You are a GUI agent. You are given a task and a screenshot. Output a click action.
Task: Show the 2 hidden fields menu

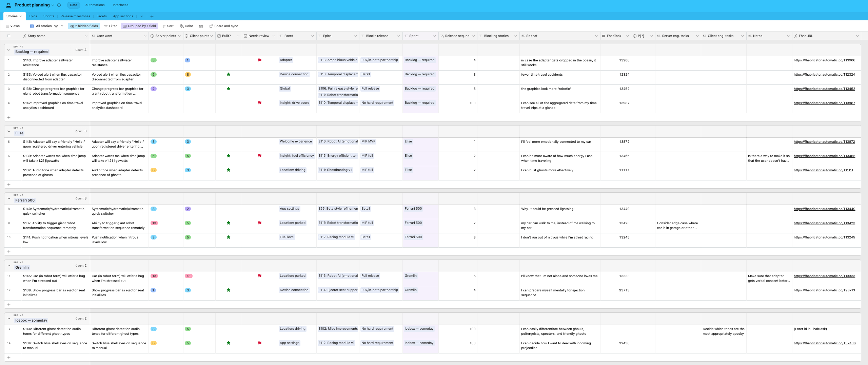pyautogui.click(x=84, y=26)
